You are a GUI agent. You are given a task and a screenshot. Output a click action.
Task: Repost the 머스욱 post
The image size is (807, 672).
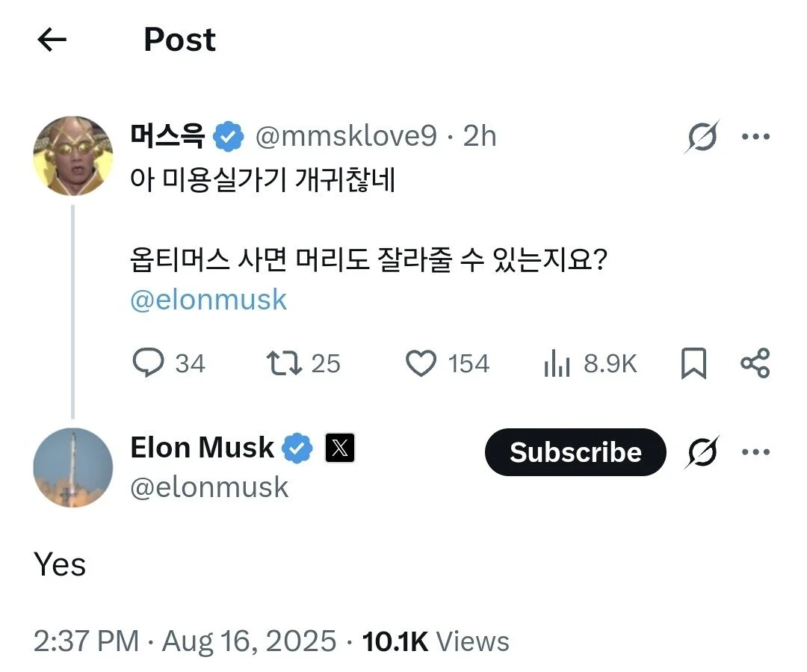click(x=283, y=363)
